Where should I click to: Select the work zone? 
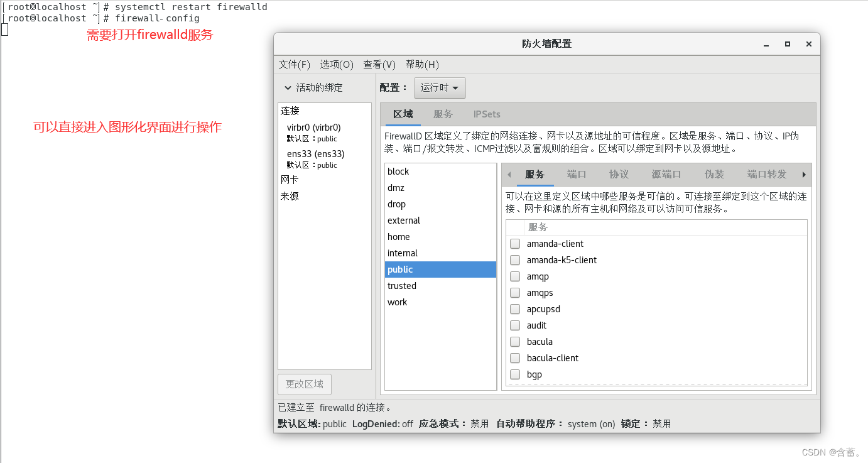pyautogui.click(x=440, y=302)
